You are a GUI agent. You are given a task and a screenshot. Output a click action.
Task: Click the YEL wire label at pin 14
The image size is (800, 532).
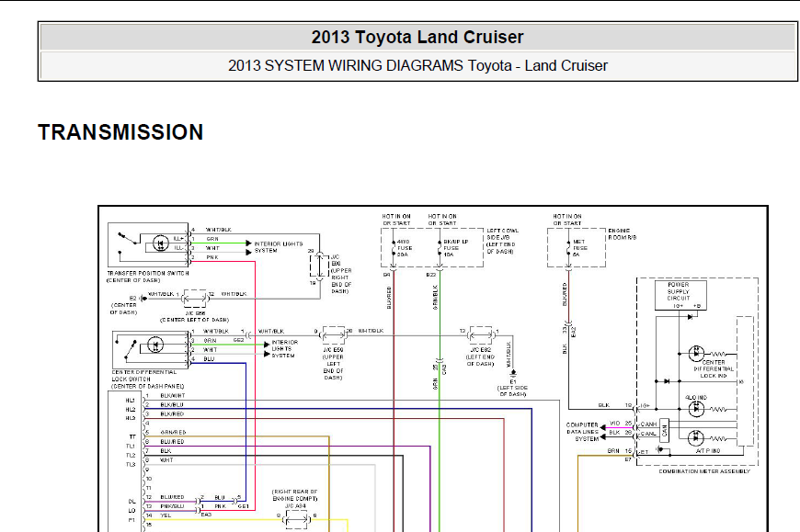tap(166, 515)
